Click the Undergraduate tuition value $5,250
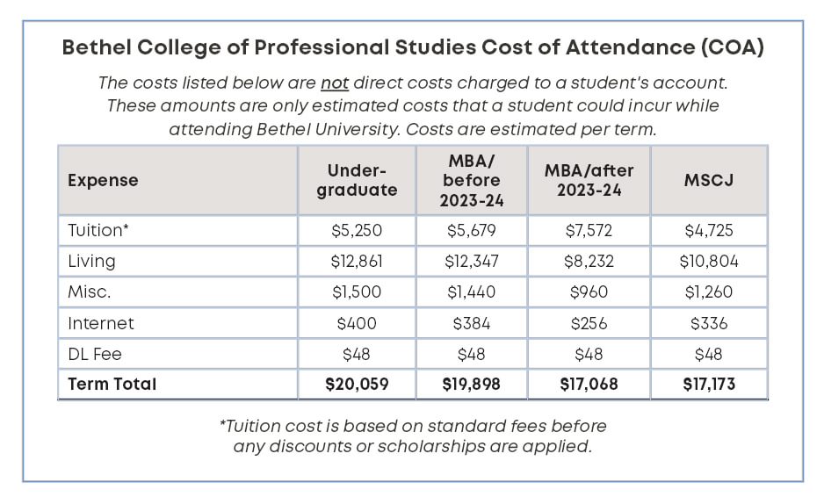824x504 pixels. (x=357, y=230)
